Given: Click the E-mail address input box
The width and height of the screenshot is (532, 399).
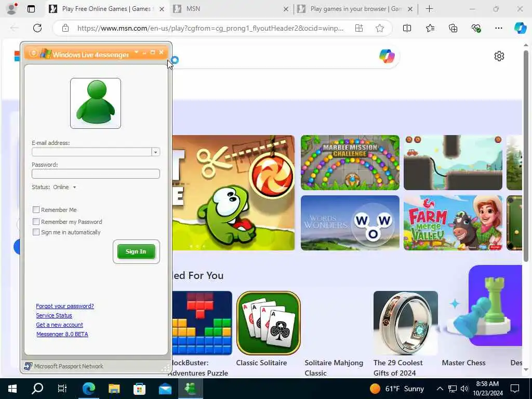Looking at the screenshot, I should 91,152.
